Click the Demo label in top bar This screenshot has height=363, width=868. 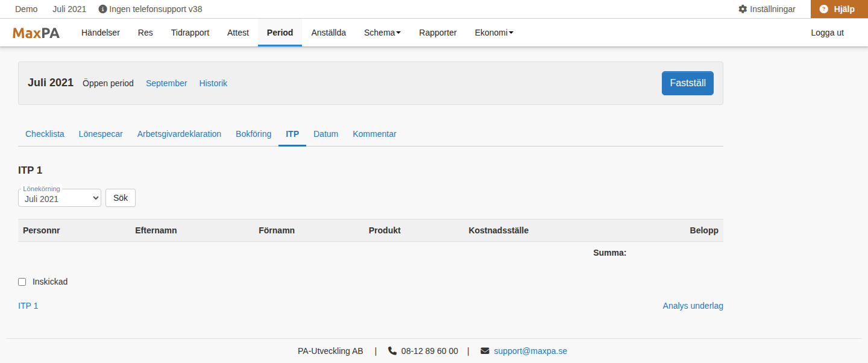(x=26, y=9)
